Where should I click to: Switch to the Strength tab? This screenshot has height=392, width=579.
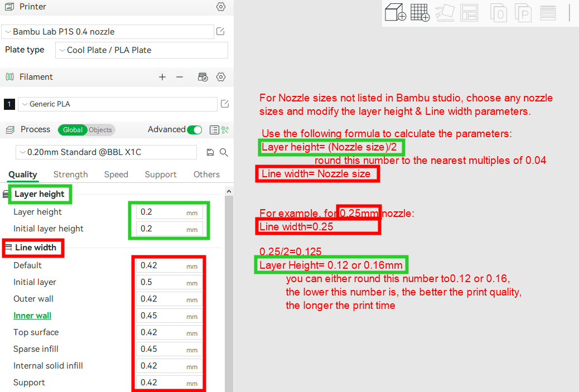[x=70, y=175]
